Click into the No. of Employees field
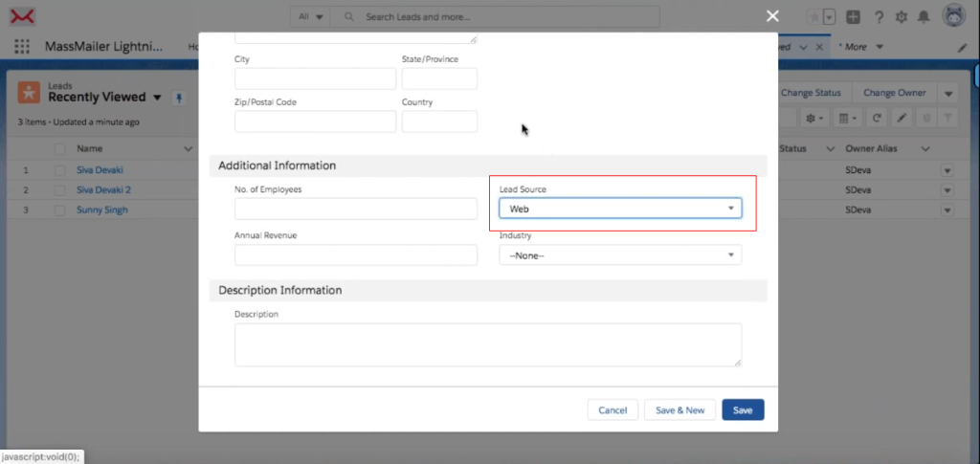The height and width of the screenshot is (464, 980). [x=356, y=209]
